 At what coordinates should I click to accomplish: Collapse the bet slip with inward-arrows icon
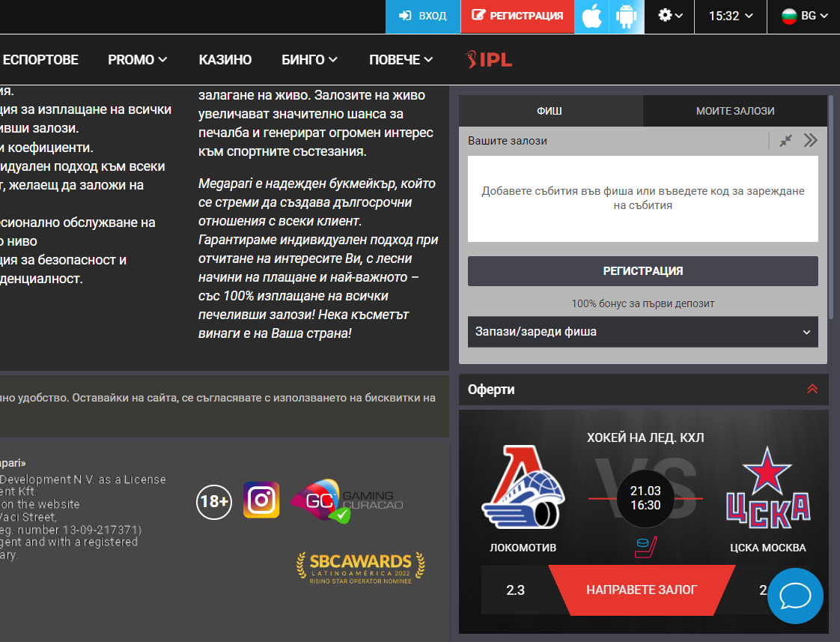[785, 141]
